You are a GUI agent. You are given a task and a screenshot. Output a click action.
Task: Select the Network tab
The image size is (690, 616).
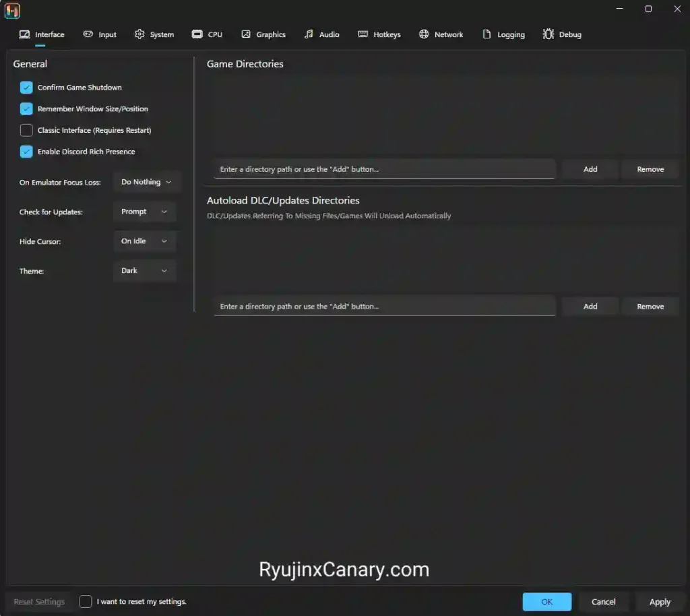pyautogui.click(x=441, y=34)
